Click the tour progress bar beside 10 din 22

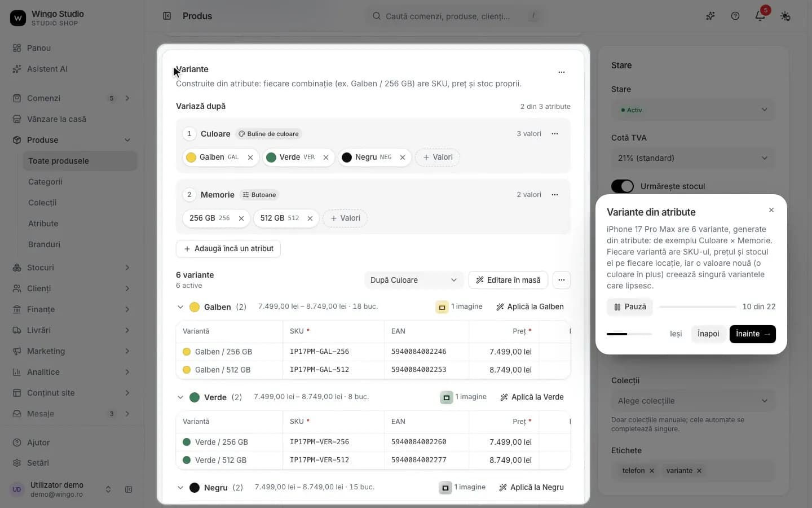tap(698, 307)
